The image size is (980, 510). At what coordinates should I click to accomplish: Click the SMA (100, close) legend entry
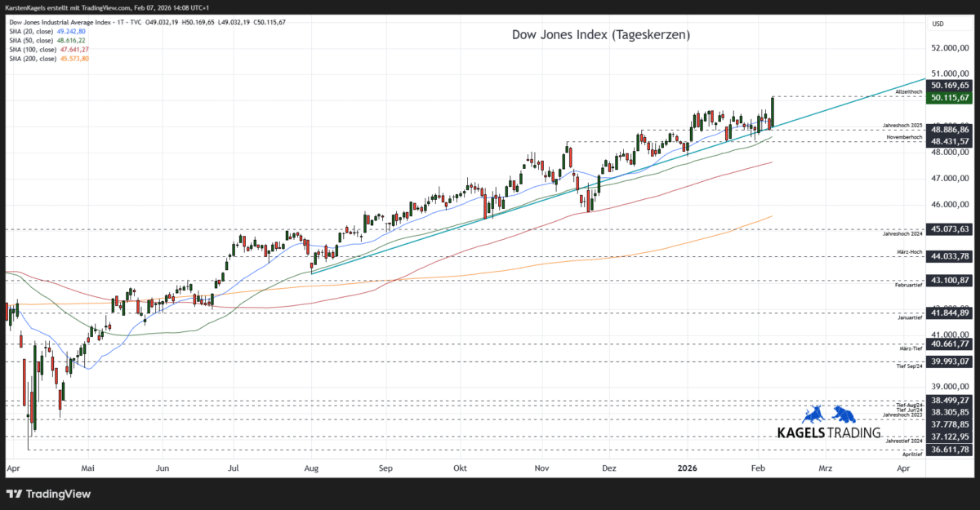(x=33, y=49)
